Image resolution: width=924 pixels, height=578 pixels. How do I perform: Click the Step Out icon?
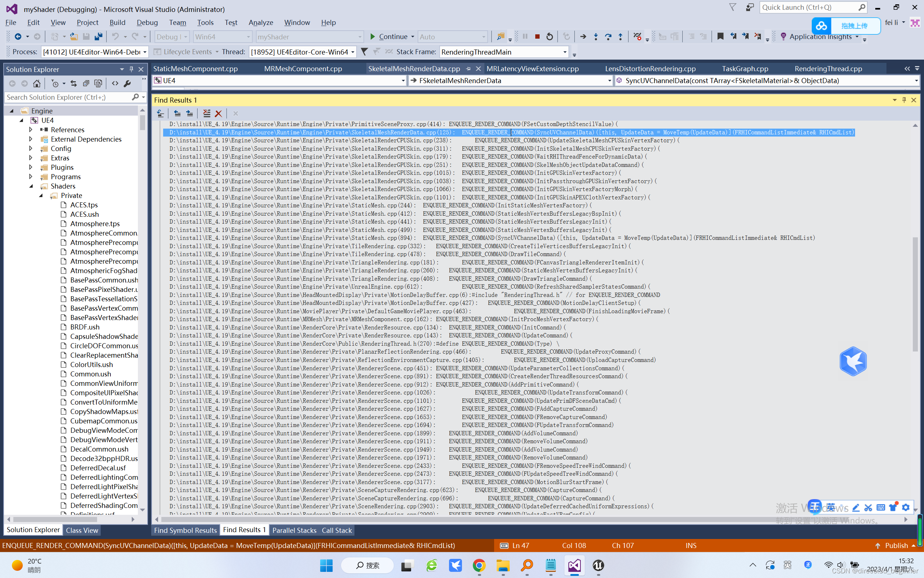tap(620, 37)
